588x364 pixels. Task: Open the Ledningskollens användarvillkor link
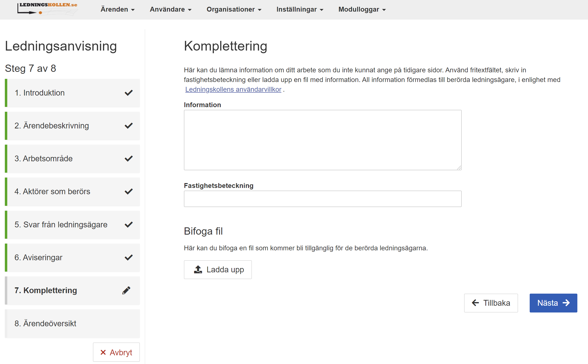(x=233, y=89)
